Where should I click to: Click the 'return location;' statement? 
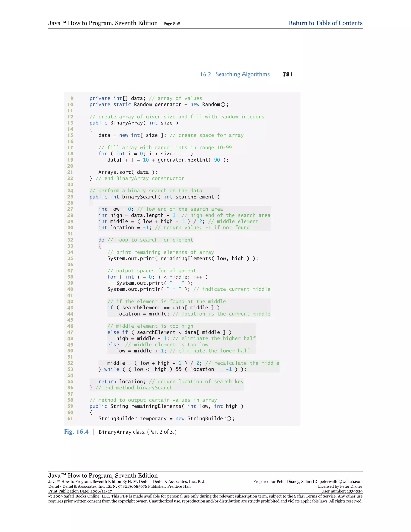click(x=122, y=381)
